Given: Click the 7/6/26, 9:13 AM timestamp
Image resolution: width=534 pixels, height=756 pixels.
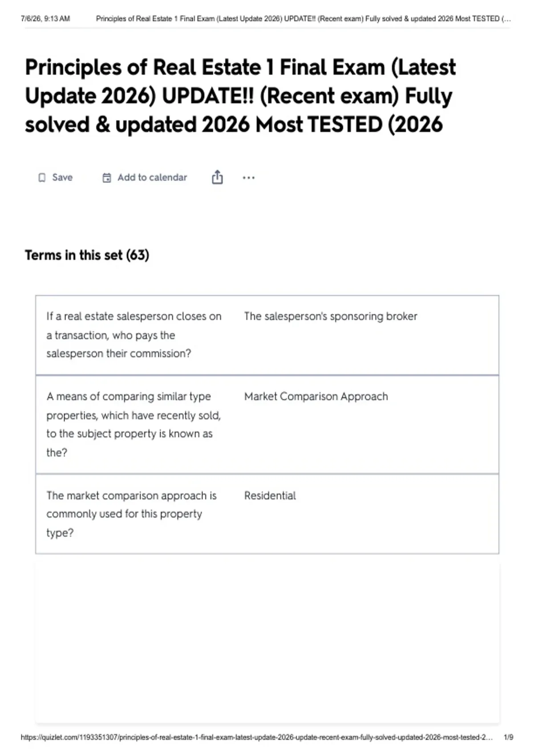Looking at the screenshot, I should pos(45,19).
